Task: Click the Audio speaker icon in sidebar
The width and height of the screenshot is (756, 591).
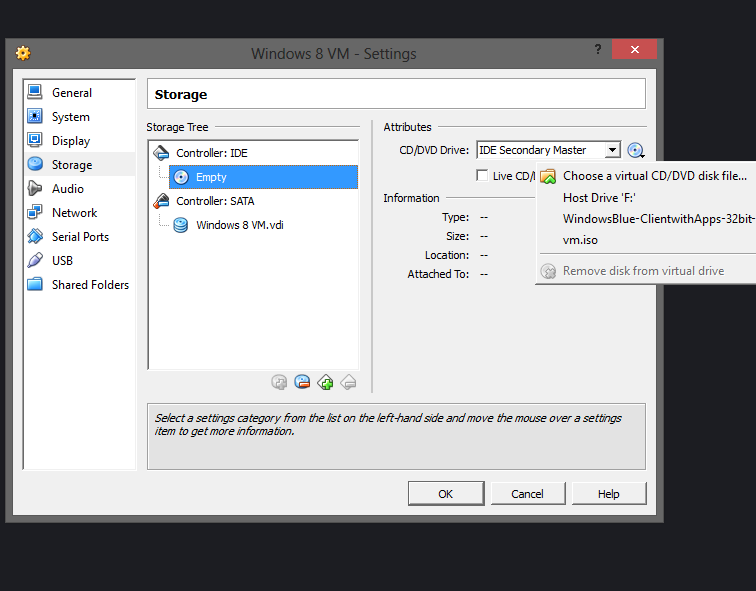Action: pos(35,188)
